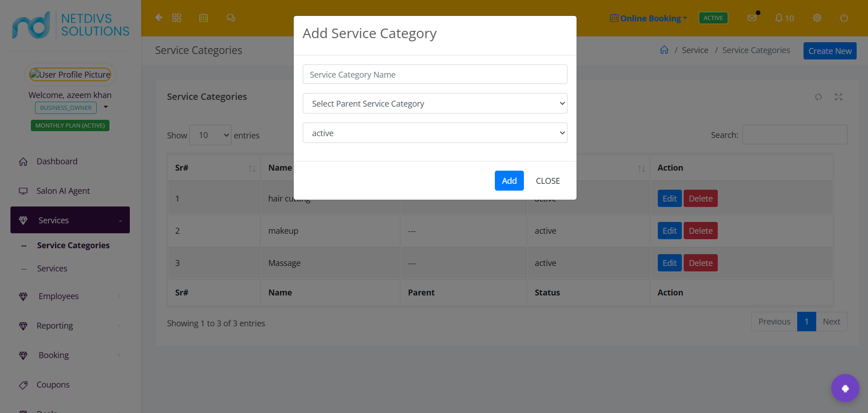The image size is (868, 413).
Task: Click the refresh icon in Service Categories card
Action: 818,97
